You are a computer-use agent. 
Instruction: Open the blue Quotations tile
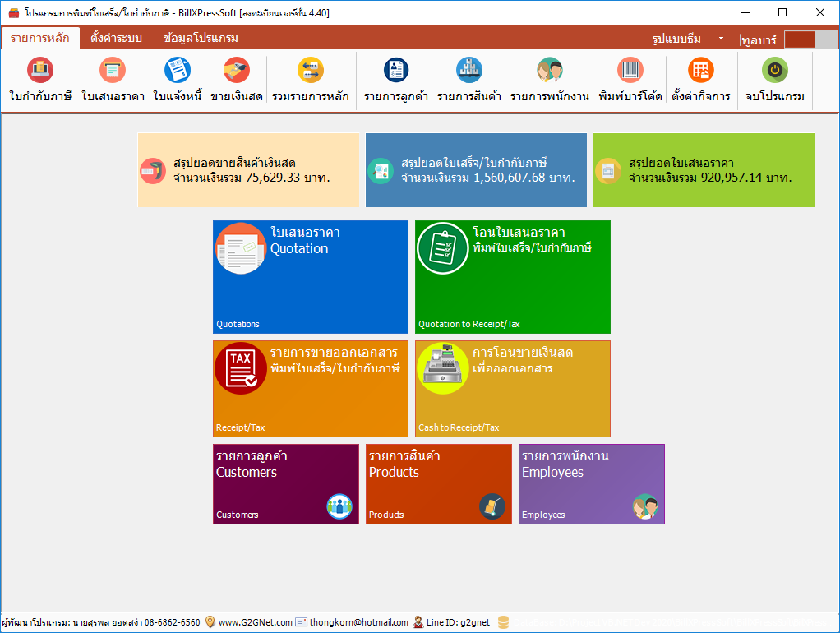[311, 277]
